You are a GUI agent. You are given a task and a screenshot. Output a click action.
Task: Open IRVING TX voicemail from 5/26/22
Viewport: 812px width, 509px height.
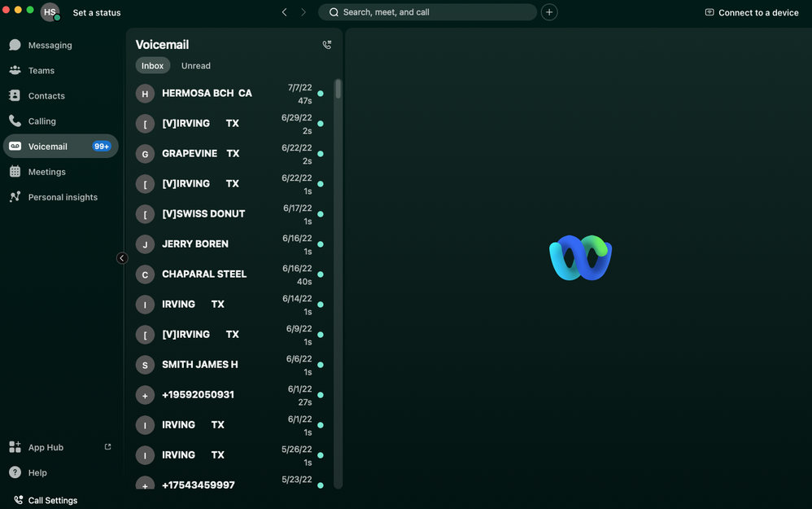tap(230, 455)
